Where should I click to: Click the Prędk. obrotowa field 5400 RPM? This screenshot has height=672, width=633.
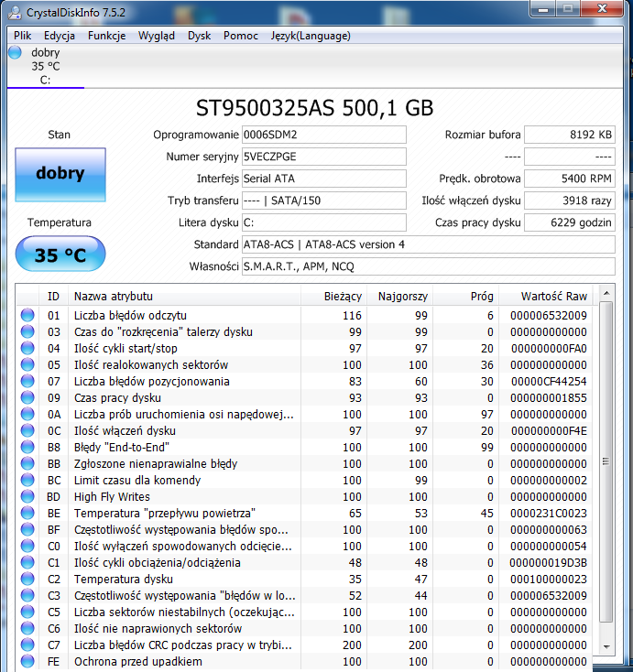[570, 179]
